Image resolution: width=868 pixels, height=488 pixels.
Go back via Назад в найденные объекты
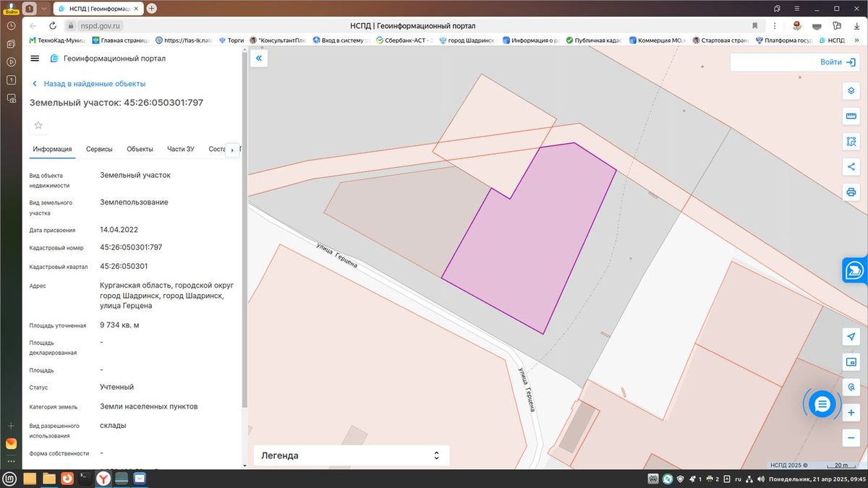88,84
